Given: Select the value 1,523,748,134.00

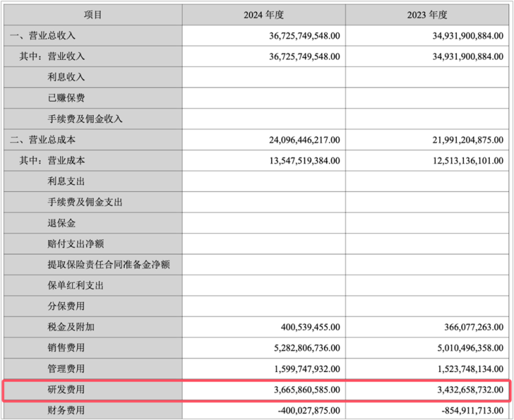Looking at the screenshot, I should (470, 369).
